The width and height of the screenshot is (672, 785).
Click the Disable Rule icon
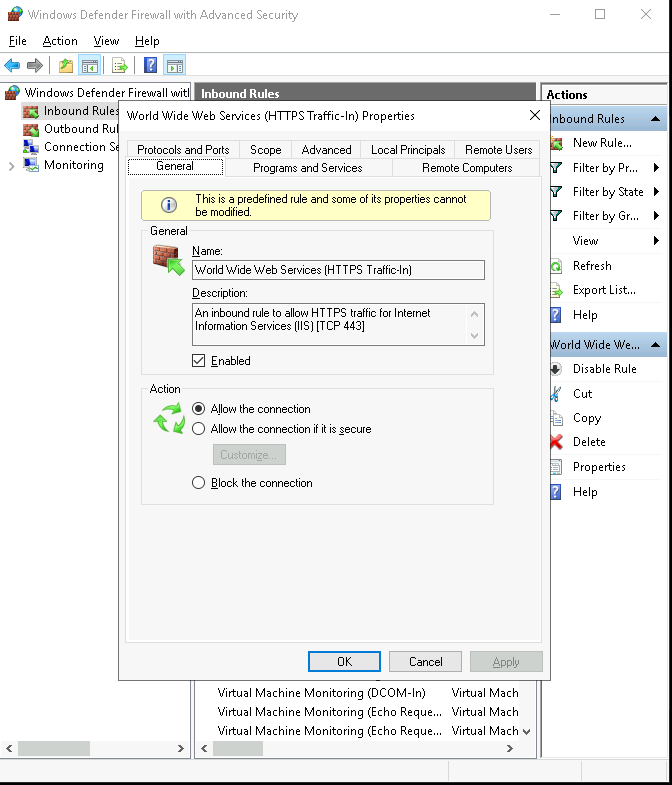click(x=556, y=369)
